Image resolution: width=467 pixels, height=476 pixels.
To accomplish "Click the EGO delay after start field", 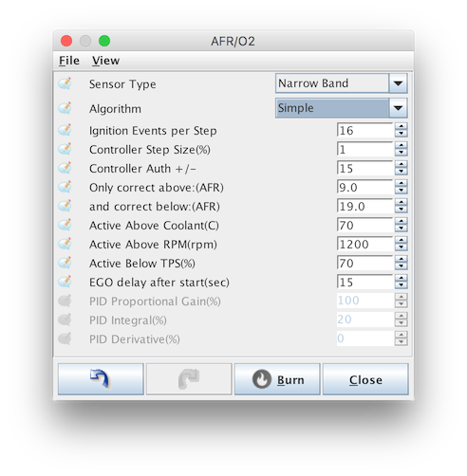I will click(365, 282).
